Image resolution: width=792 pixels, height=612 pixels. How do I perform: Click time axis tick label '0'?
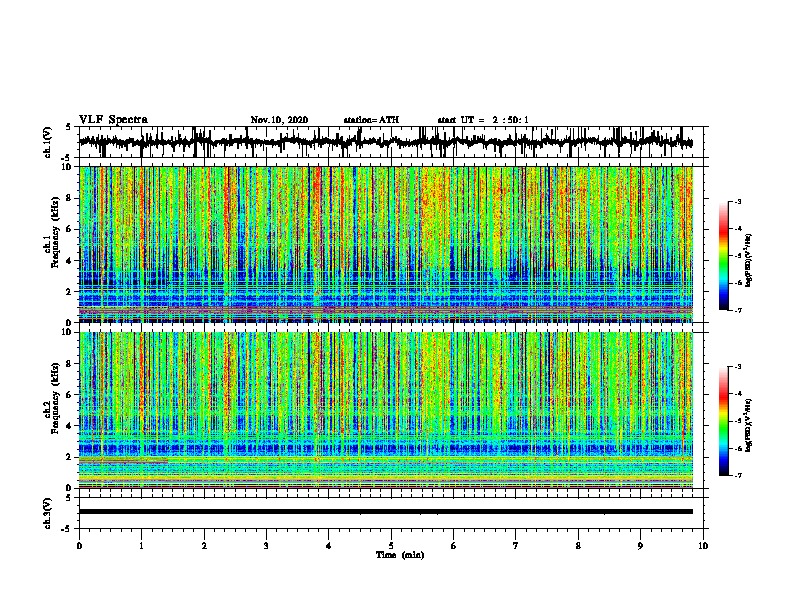click(x=79, y=546)
